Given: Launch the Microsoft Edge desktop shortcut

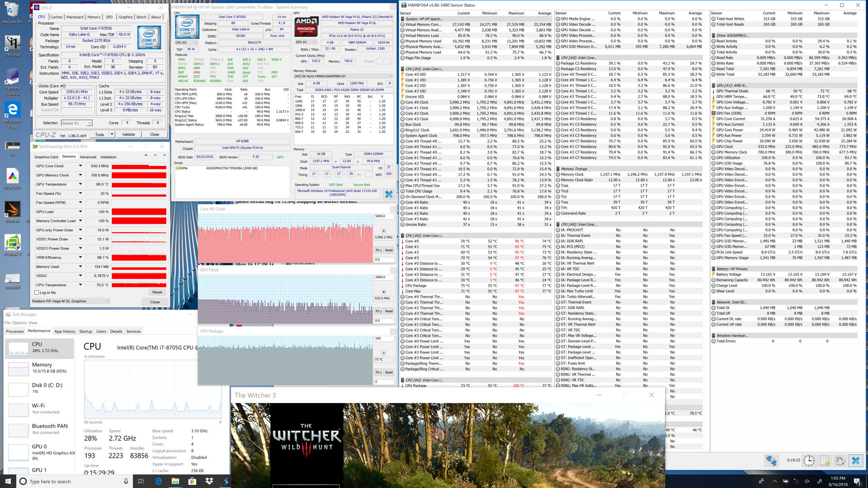Looking at the screenshot, I should point(12,115).
